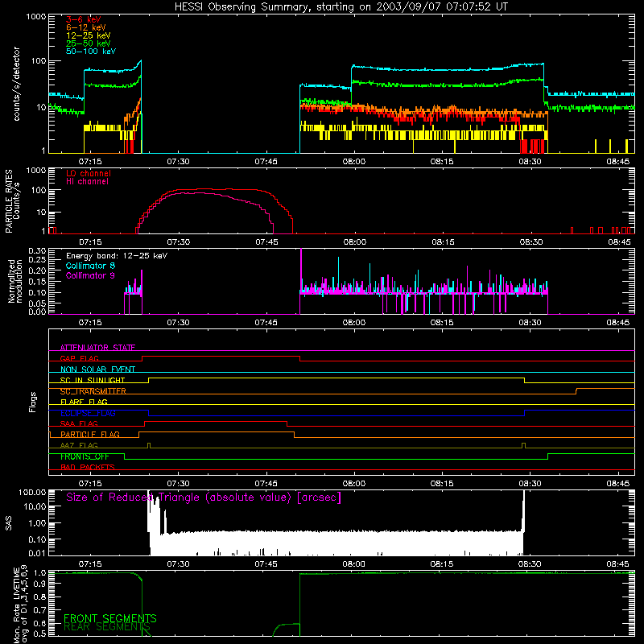Click the HESSI Observing Summary title text
The height and width of the screenshot is (644, 644).
[341, 7]
